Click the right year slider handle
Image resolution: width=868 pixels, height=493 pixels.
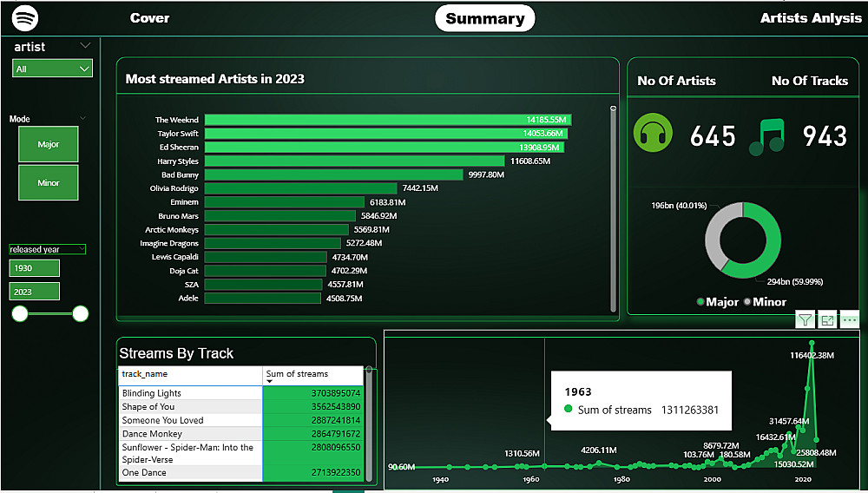80,313
